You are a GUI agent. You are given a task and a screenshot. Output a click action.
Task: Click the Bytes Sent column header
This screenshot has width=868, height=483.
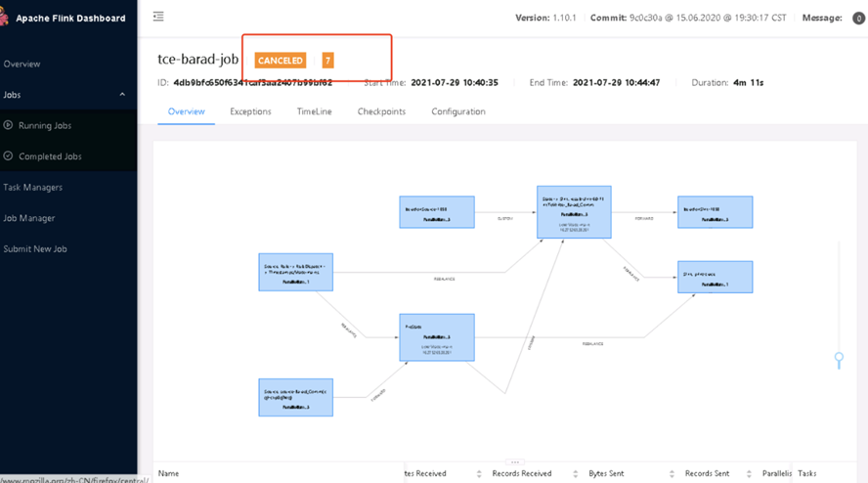pyautogui.click(x=606, y=473)
